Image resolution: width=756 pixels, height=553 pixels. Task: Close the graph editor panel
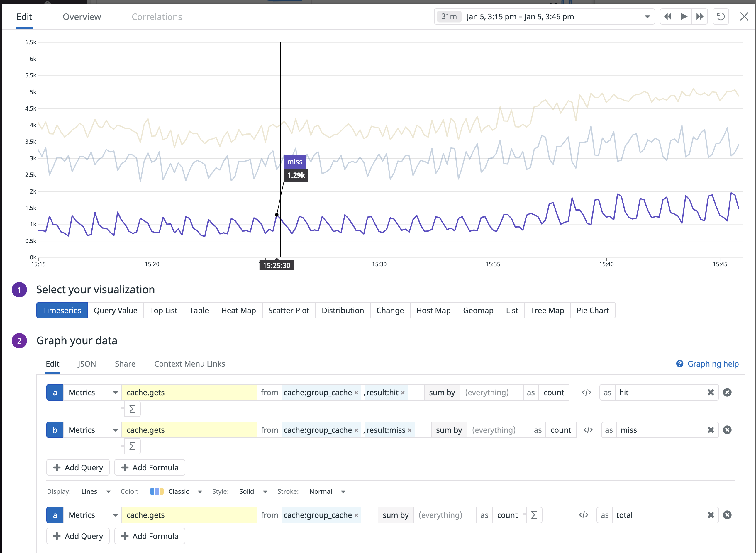coord(744,16)
